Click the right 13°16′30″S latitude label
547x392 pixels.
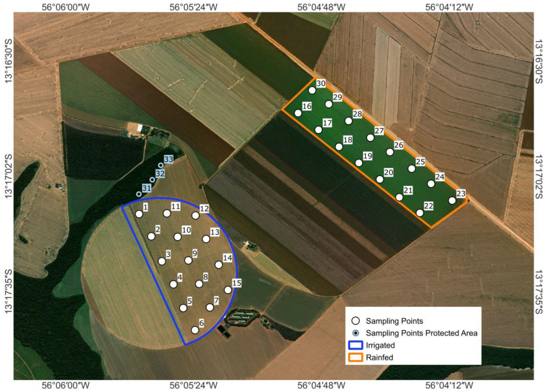coord(540,61)
